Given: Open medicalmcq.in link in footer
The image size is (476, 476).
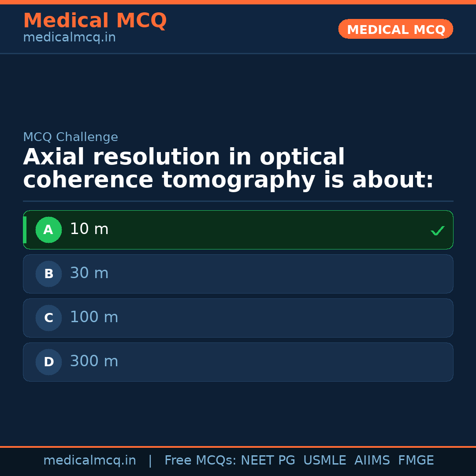Looking at the screenshot, I should tap(89, 461).
